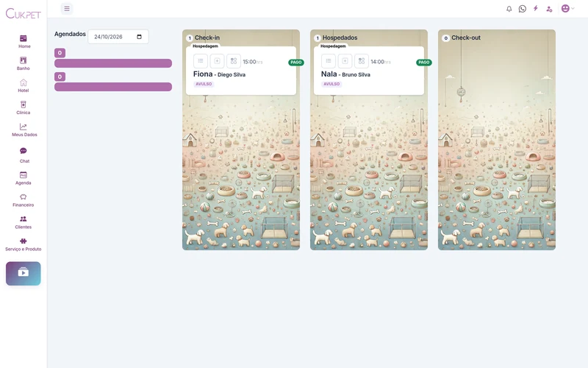Open the grid icon on Nala's card
588x368 pixels.
coord(362,61)
